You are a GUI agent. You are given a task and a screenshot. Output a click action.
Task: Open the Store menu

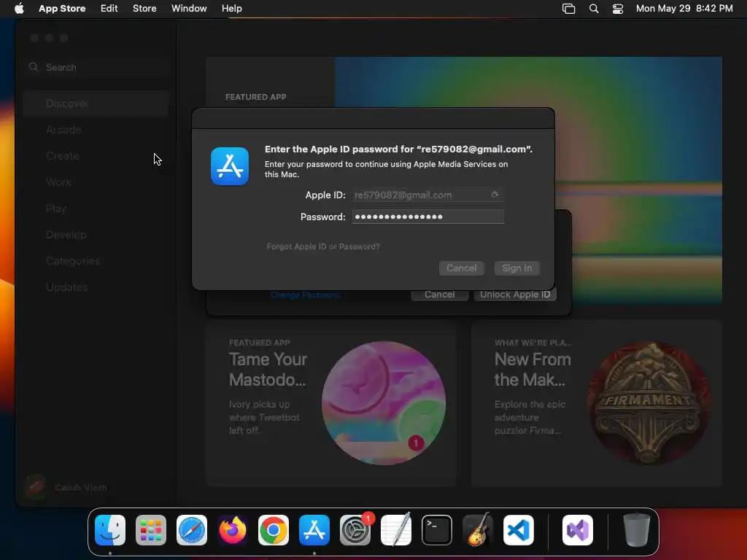click(144, 8)
